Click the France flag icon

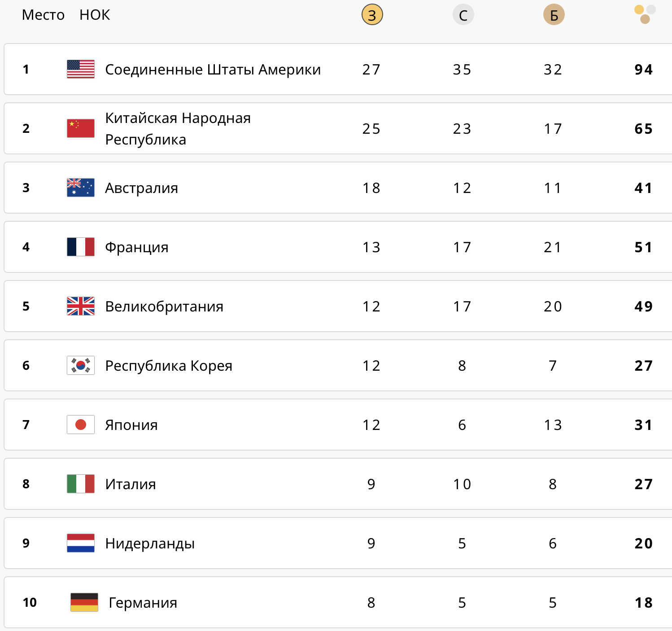click(81, 247)
